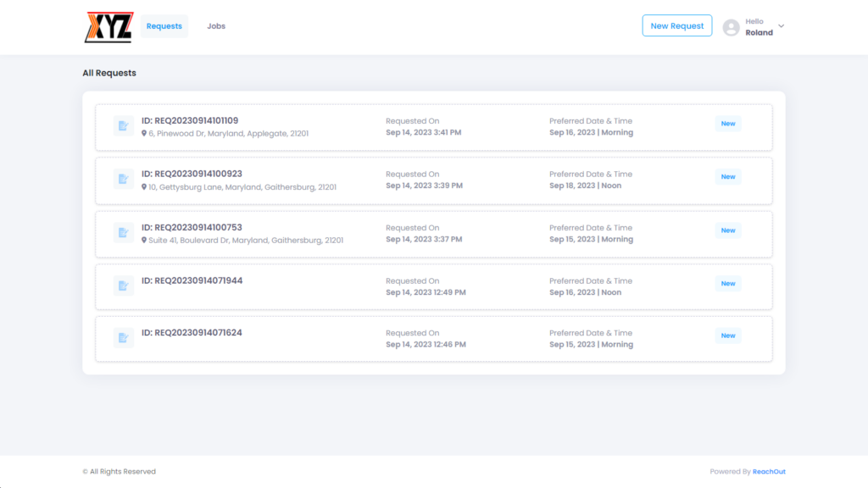Click the New Request button
Viewport: 868px width, 488px height.
[677, 25]
